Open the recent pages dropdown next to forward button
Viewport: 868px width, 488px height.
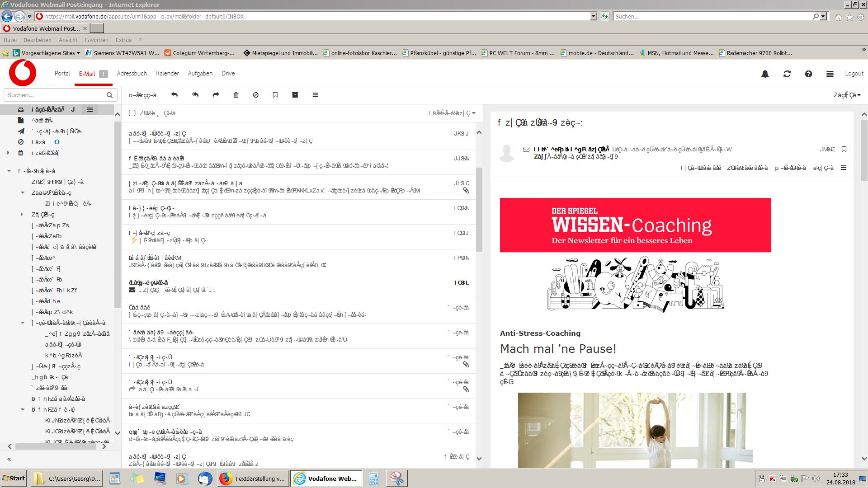click(x=29, y=17)
